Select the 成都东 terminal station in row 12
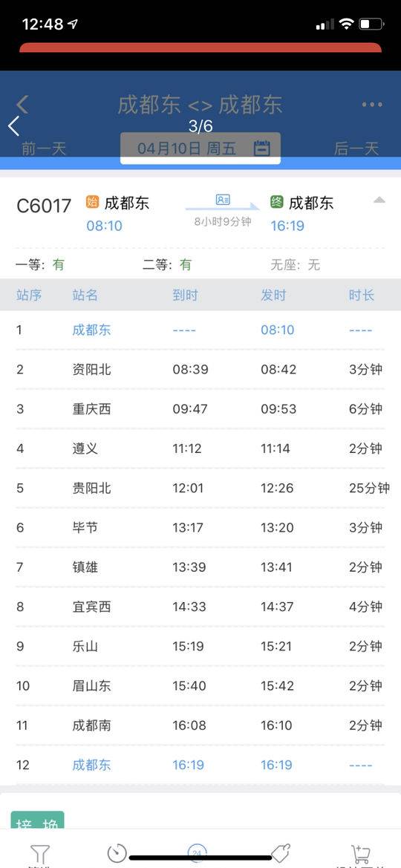The height and width of the screenshot is (868, 401). pyautogui.click(x=91, y=765)
